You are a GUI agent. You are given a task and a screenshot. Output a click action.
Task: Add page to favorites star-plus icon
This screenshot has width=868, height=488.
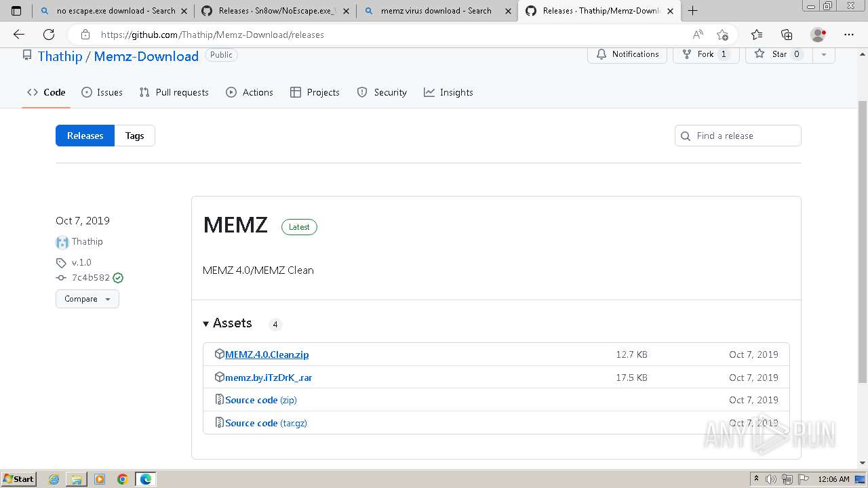pos(722,35)
